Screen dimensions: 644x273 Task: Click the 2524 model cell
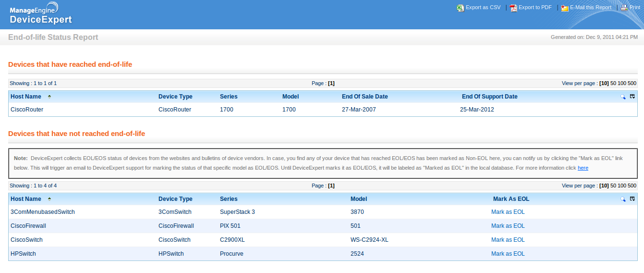(357, 254)
